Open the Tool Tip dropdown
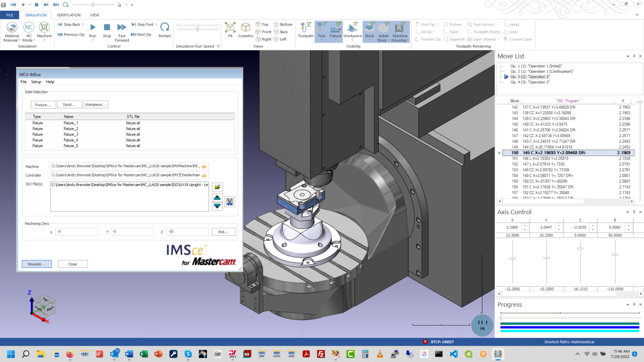Image resolution: width=644 pixels, height=362 pixels. (x=426, y=24)
